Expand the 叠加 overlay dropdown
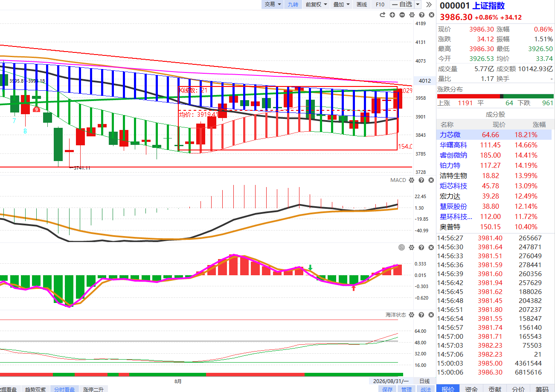Image resolution: width=555 pixels, height=392 pixels. 341,4
